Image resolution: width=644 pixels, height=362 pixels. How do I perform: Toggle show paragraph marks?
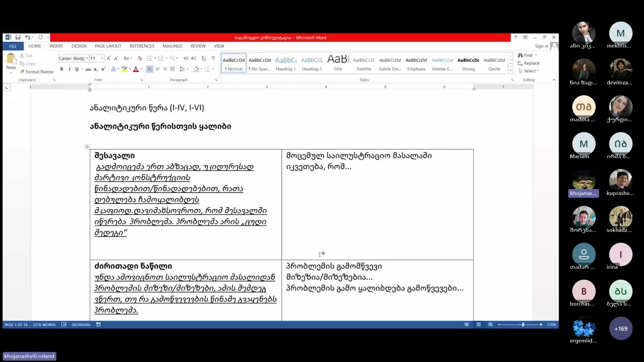pos(213,58)
